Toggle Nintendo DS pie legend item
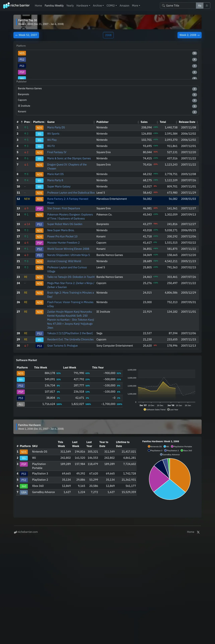 155,447
